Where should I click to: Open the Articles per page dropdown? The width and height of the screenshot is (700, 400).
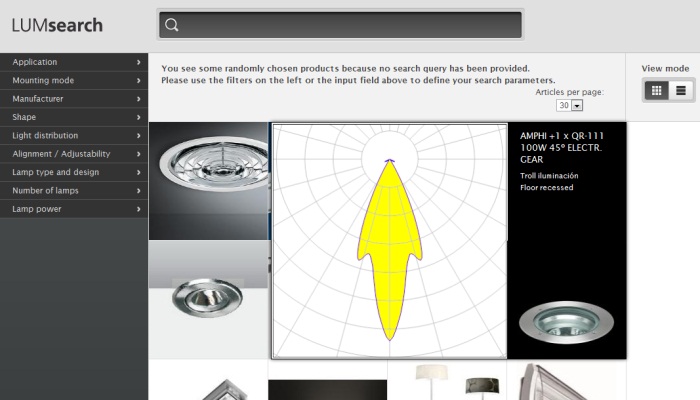(x=570, y=105)
